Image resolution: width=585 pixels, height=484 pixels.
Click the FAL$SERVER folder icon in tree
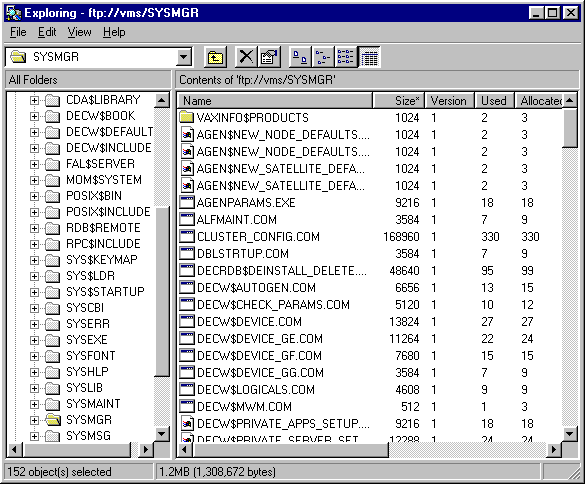pos(53,164)
